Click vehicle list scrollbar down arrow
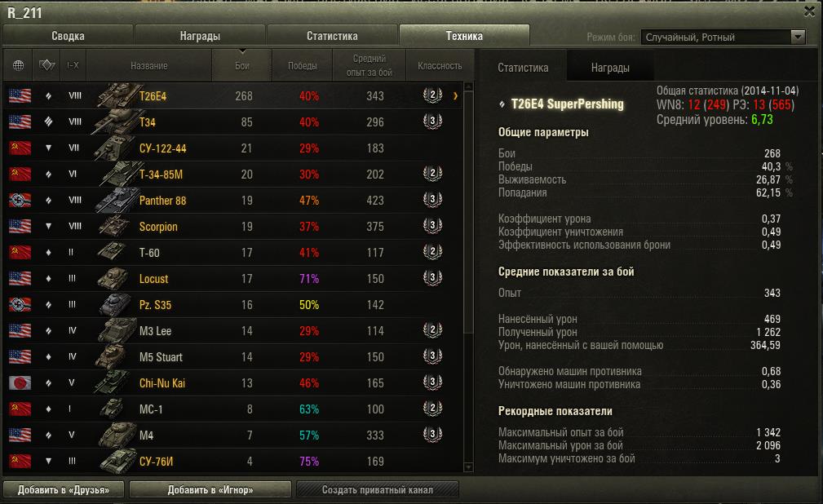The width and height of the screenshot is (823, 504). pos(469,466)
